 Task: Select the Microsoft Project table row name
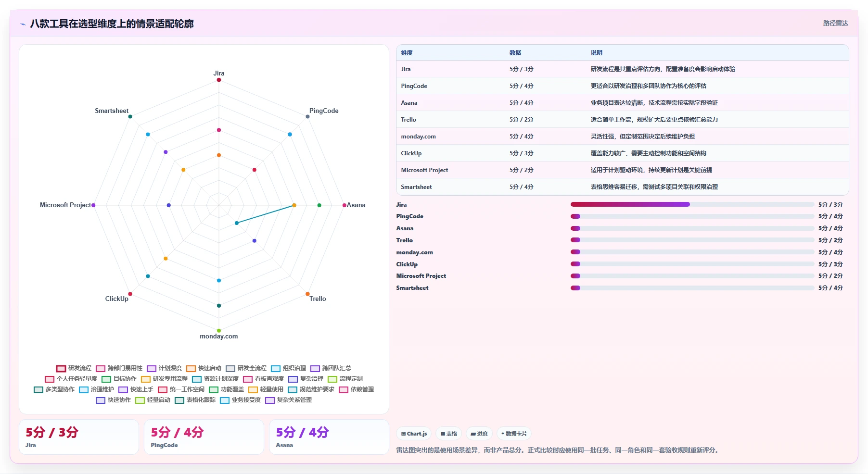point(424,170)
